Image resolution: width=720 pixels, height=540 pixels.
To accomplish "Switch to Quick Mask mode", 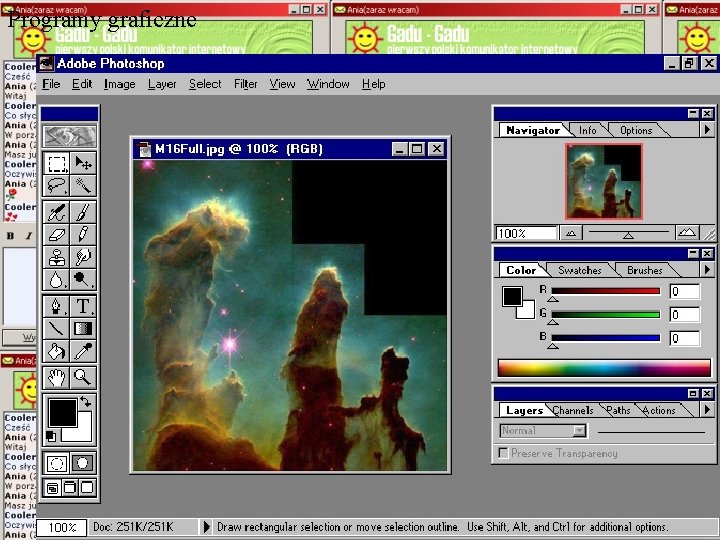I will coord(82,463).
